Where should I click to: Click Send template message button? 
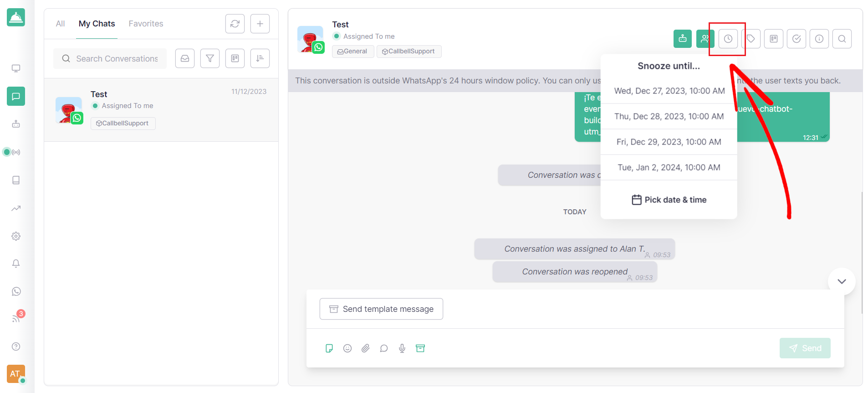tap(381, 309)
